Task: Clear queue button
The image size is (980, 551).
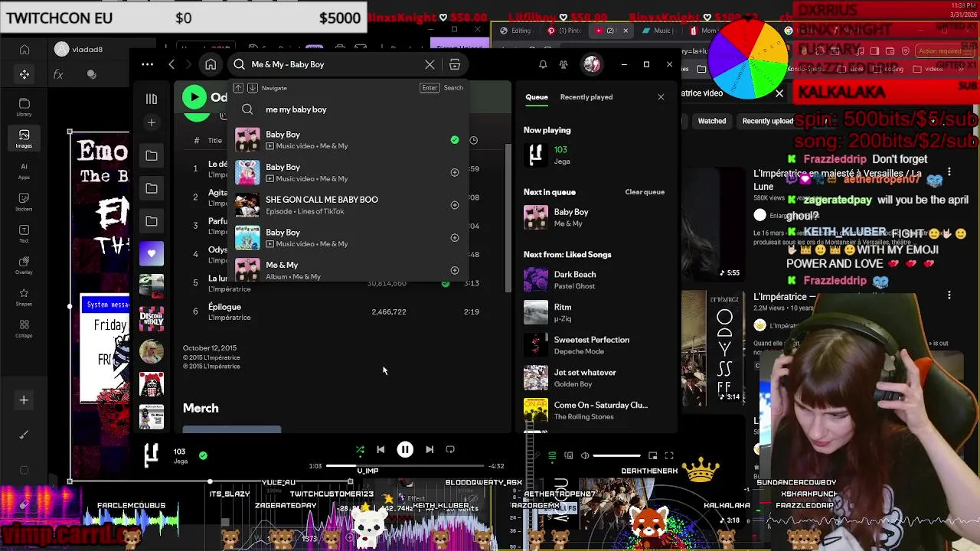Action: pyautogui.click(x=645, y=192)
